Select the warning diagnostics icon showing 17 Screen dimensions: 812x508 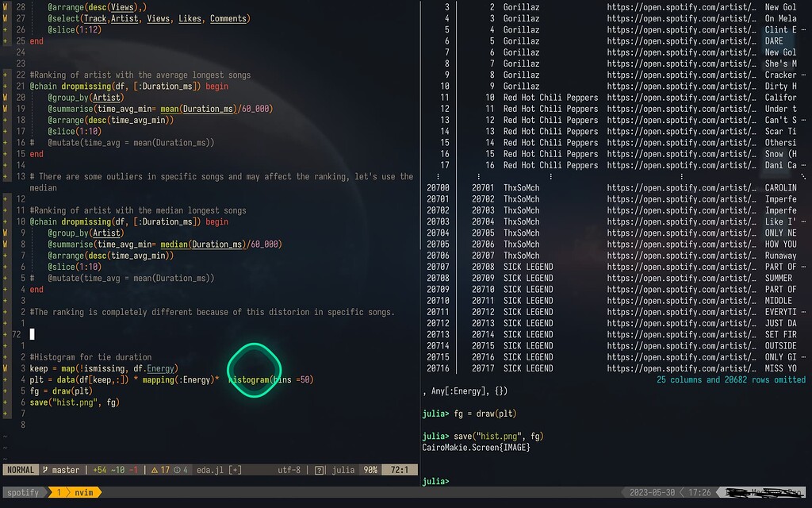coord(155,469)
